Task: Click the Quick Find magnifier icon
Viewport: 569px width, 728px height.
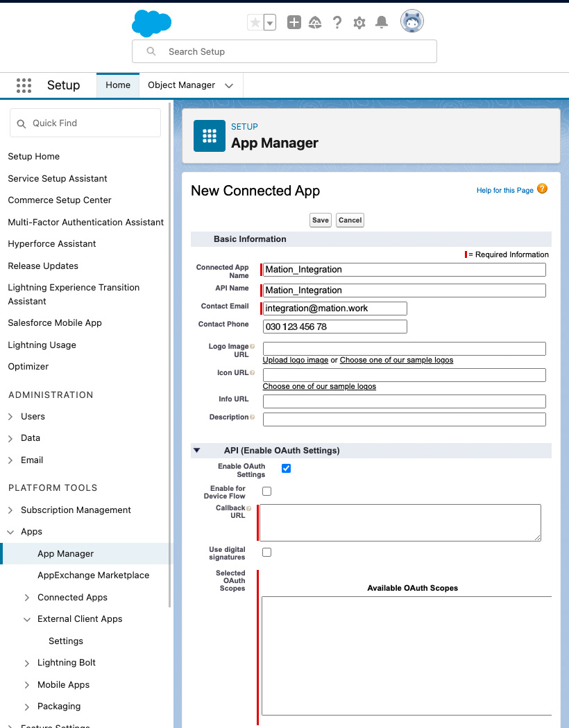Action: [22, 124]
